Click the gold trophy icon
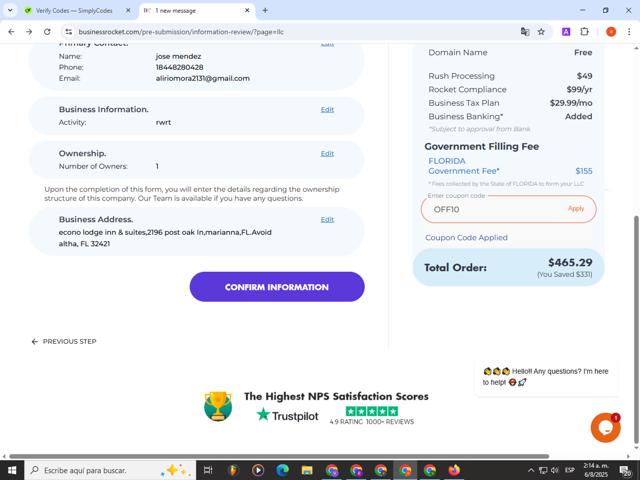Screen dimensions: 640x480 (x=218, y=407)
